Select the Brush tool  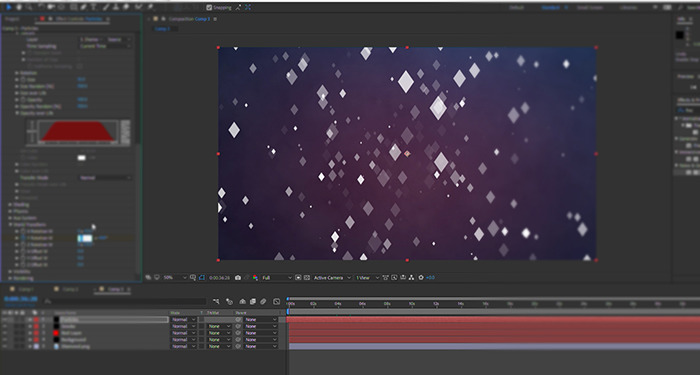click(x=106, y=7)
